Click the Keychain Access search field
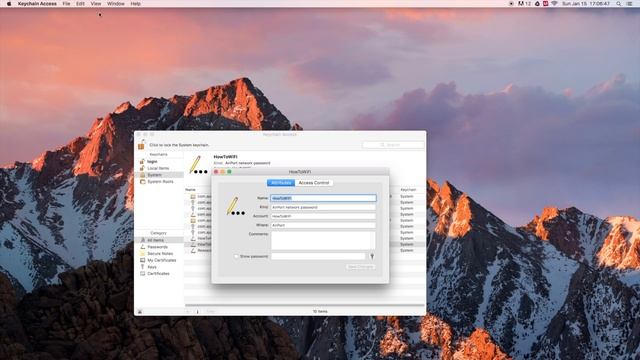This screenshot has width=640, height=360. [x=393, y=145]
